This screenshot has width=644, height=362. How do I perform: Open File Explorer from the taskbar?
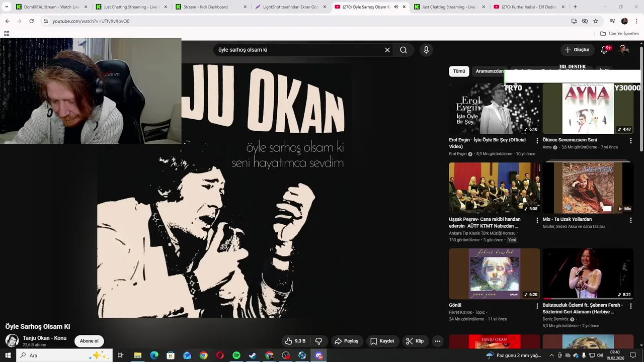(x=137, y=355)
